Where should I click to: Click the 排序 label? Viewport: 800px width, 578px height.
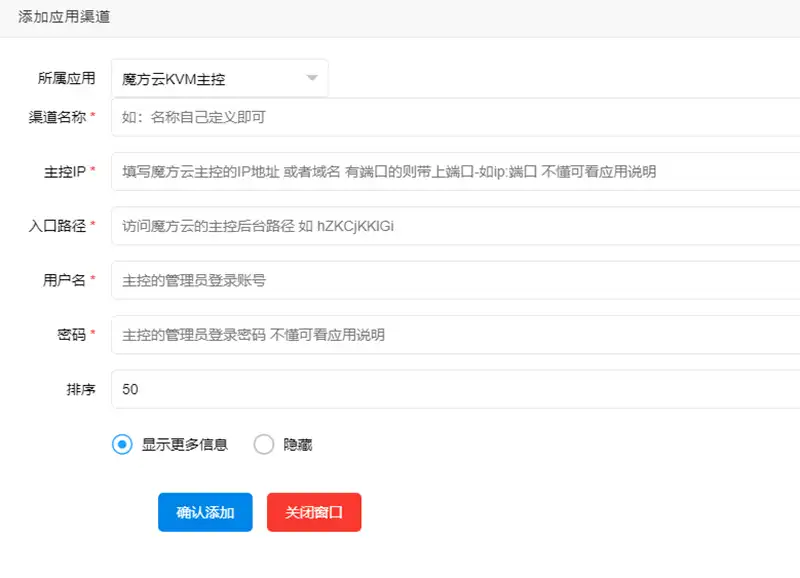pos(81,389)
